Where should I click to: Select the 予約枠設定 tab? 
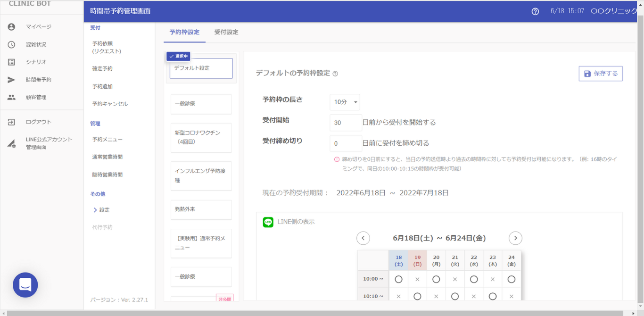click(184, 32)
